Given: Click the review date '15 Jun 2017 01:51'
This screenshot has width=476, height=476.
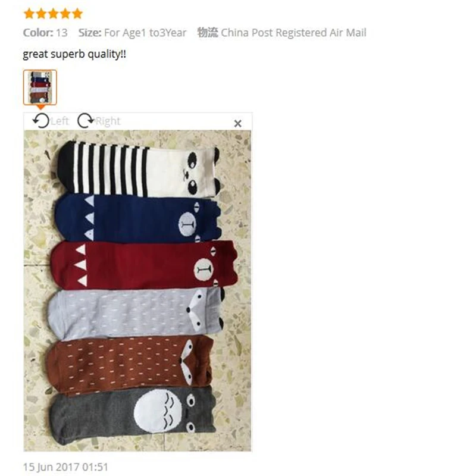Looking at the screenshot, I should pyautogui.click(x=65, y=467).
